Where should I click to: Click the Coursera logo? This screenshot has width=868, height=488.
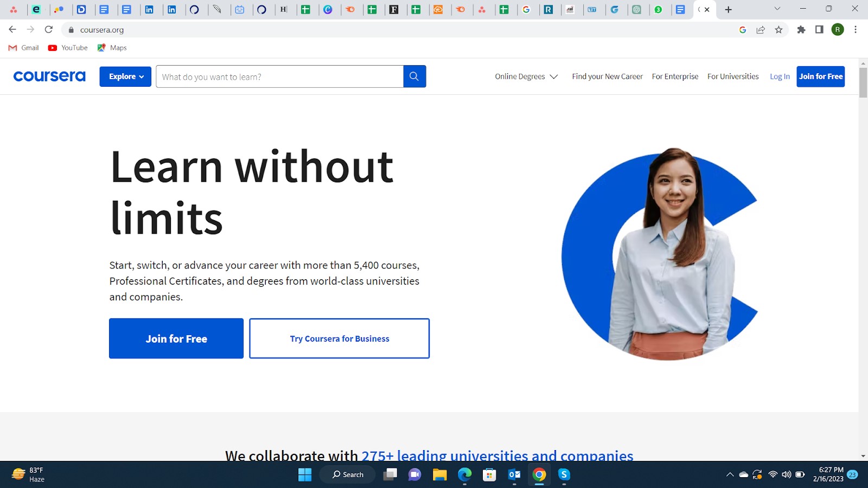point(49,76)
